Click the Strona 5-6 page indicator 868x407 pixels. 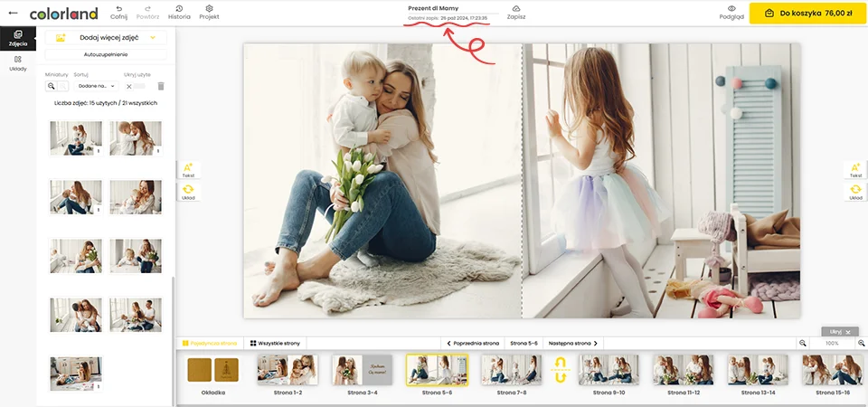click(x=524, y=344)
